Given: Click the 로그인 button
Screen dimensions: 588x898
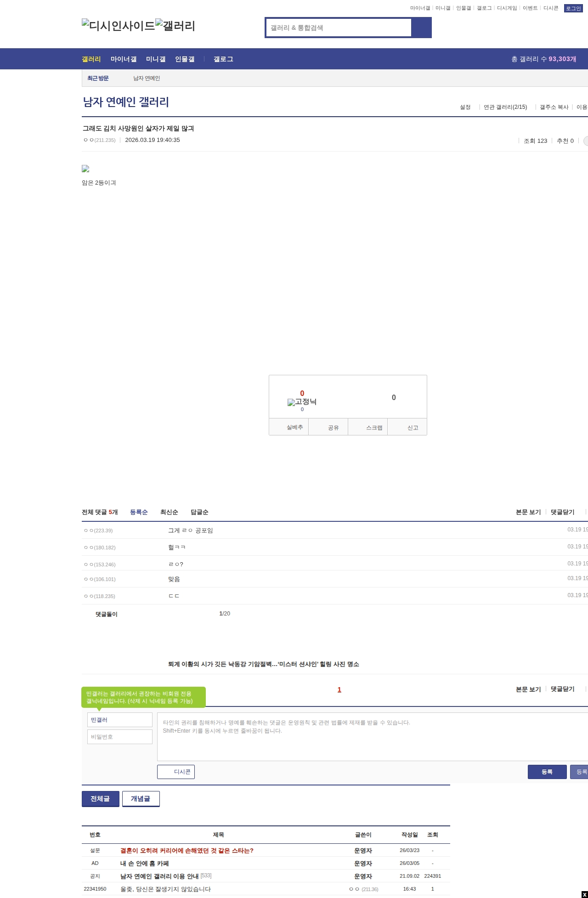Looking at the screenshot, I should pyautogui.click(x=573, y=8).
